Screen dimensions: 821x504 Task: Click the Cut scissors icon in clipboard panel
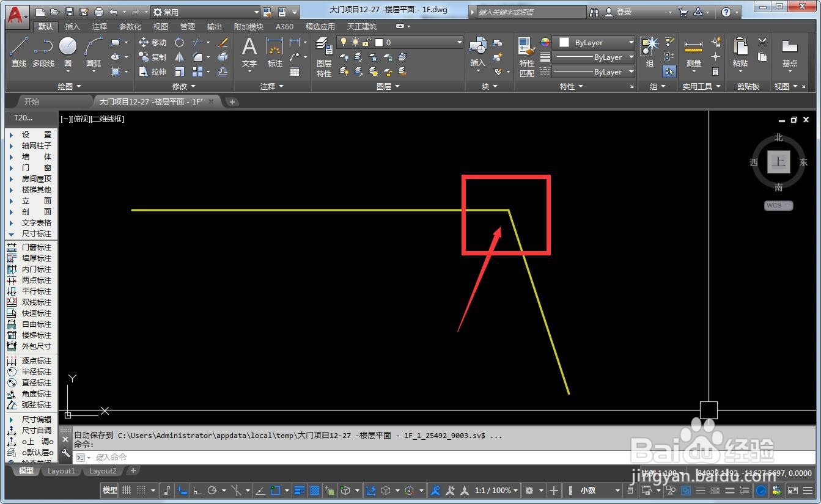[762, 42]
